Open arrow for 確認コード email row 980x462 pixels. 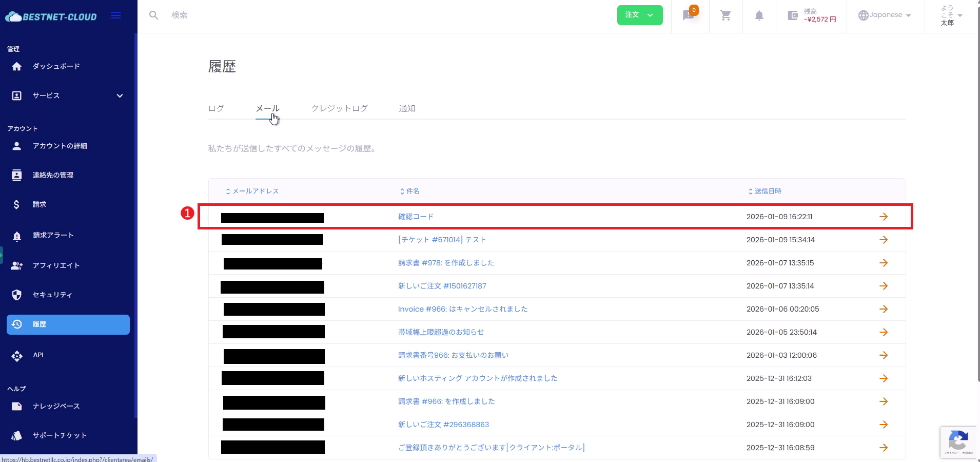883,217
